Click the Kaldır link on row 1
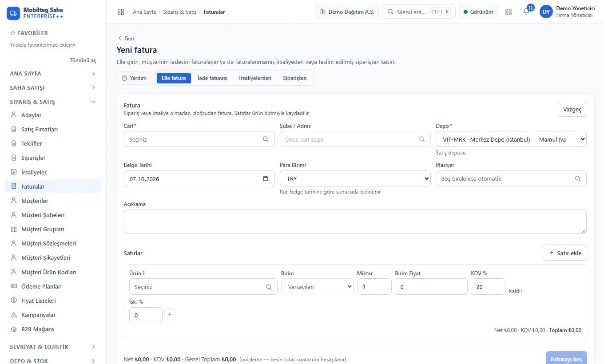Image resolution: width=604 pixels, height=364 pixels. pyautogui.click(x=516, y=291)
